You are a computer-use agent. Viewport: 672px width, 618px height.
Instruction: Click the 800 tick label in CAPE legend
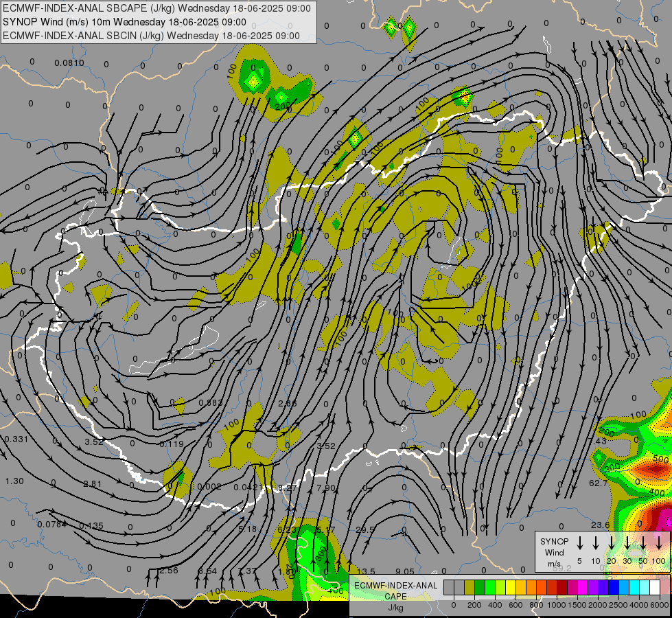(x=536, y=605)
